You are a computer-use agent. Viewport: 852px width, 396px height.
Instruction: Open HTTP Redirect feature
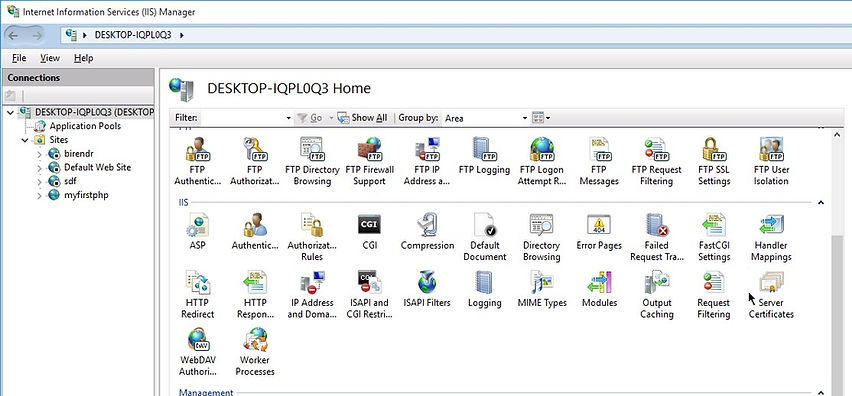point(197,294)
